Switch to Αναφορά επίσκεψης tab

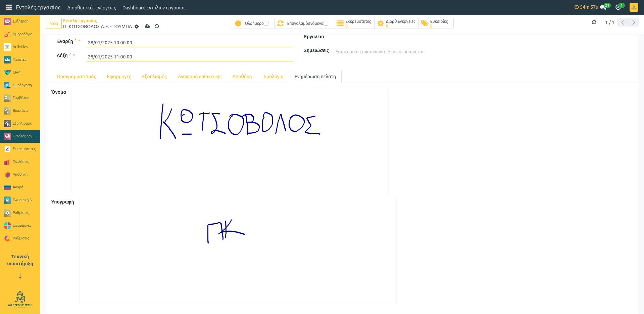pyautogui.click(x=200, y=77)
